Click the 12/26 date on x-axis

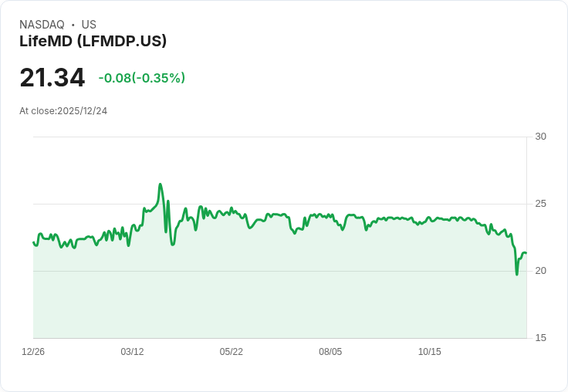point(33,352)
